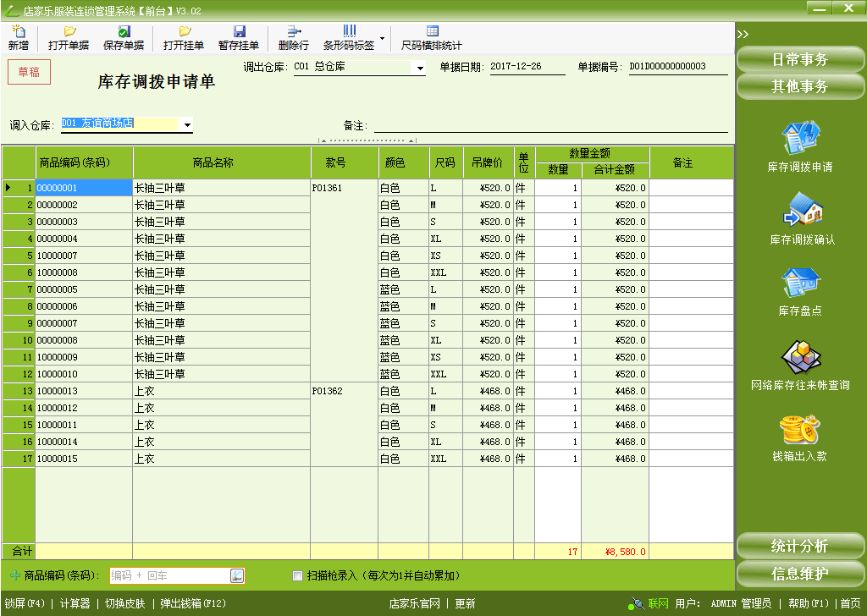Open the 信息维护 sidebar tab
The height and width of the screenshot is (616, 867).
coord(800,574)
